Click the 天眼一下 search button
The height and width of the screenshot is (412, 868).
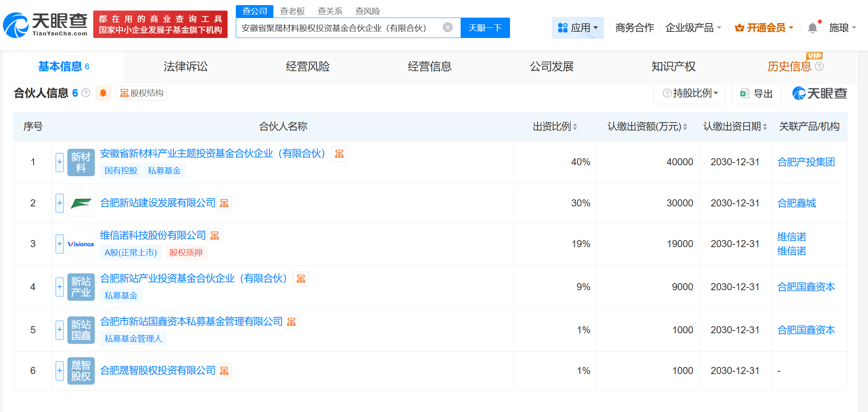coord(485,27)
